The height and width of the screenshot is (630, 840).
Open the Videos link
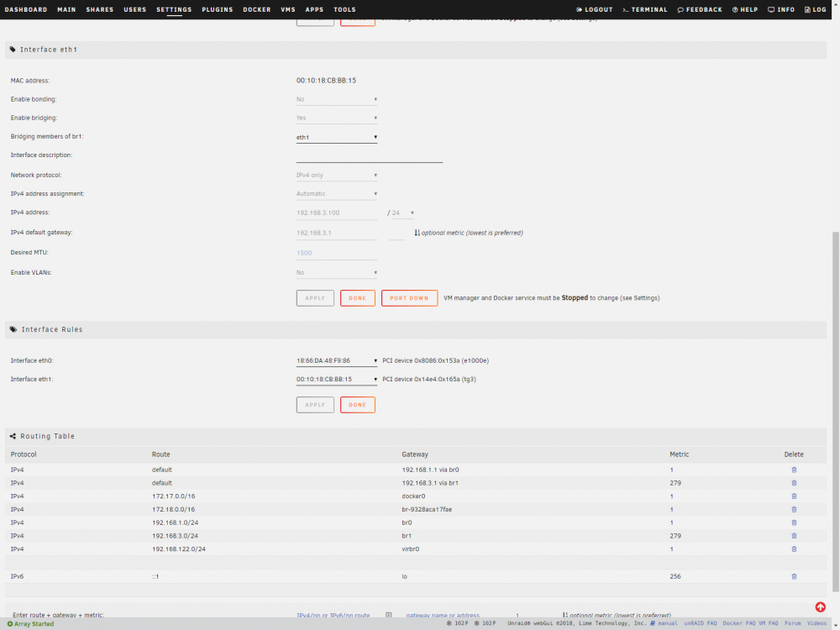coord(817,623)
